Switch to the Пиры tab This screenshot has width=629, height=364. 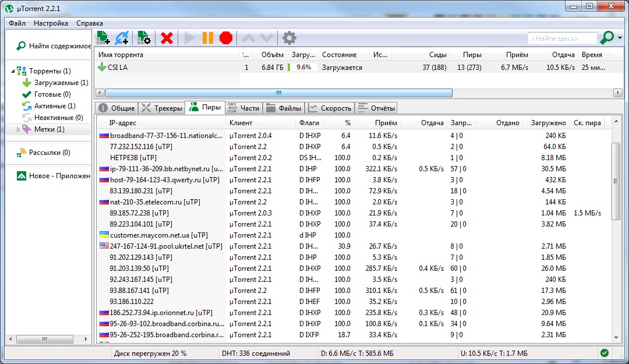click(x=205, y=108)
